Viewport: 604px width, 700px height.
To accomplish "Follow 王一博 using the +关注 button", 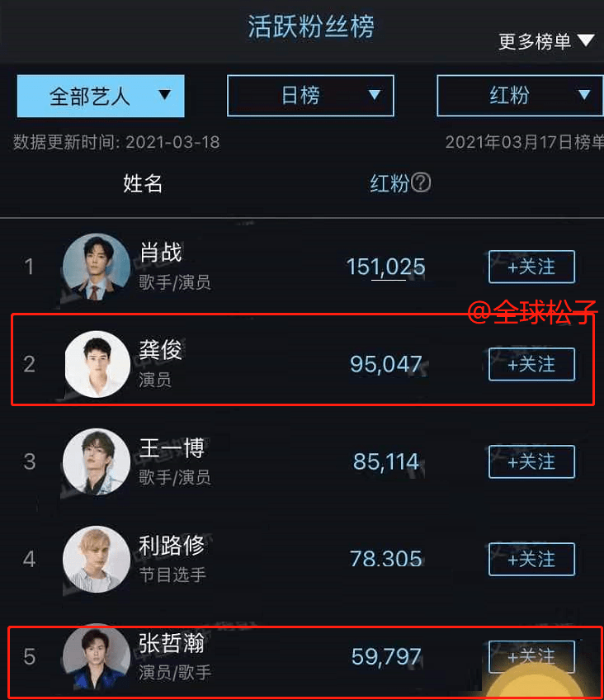I will (531, 461).
